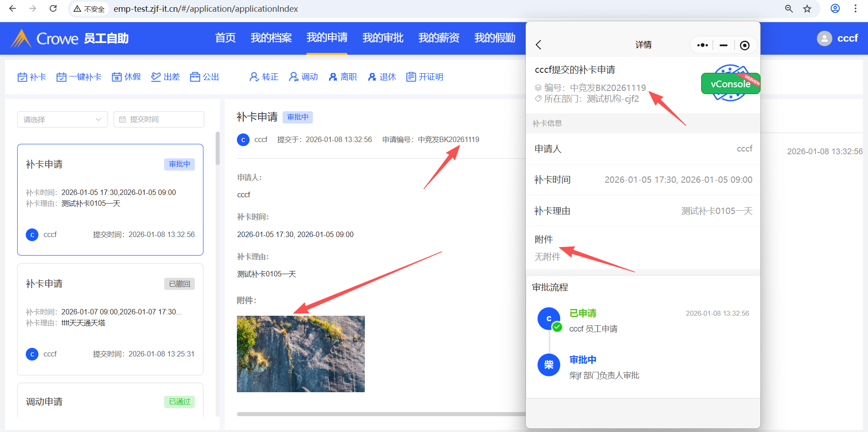Click the 补卡理由 row in 详情 panel

pyautogui.click(x=643, y=211)
